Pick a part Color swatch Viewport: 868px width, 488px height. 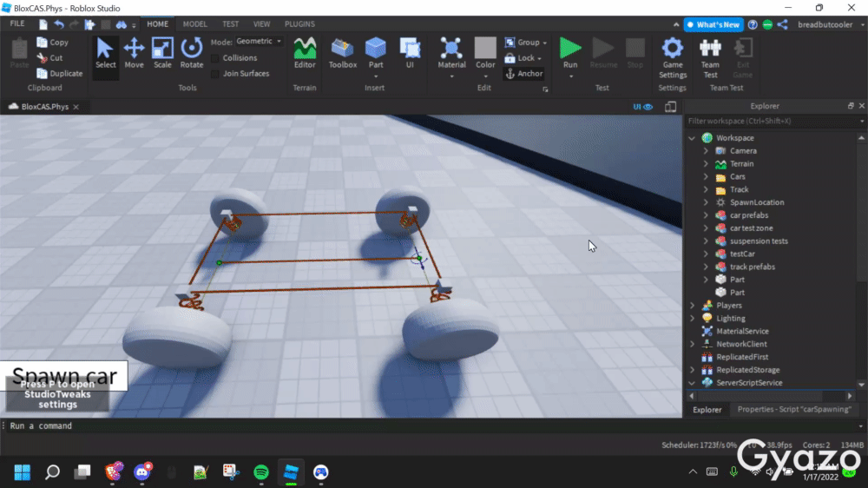point(485,48)
